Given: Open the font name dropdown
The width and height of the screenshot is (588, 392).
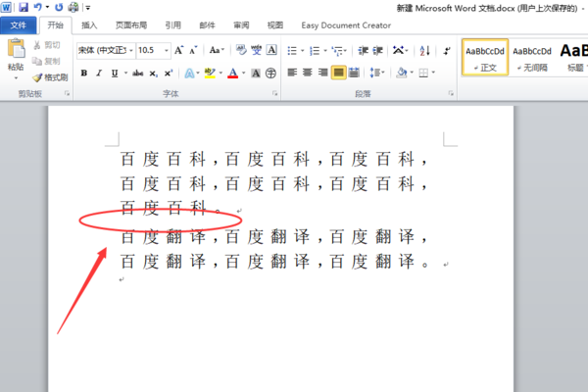Looking at the screenshot, I should 131,50.
